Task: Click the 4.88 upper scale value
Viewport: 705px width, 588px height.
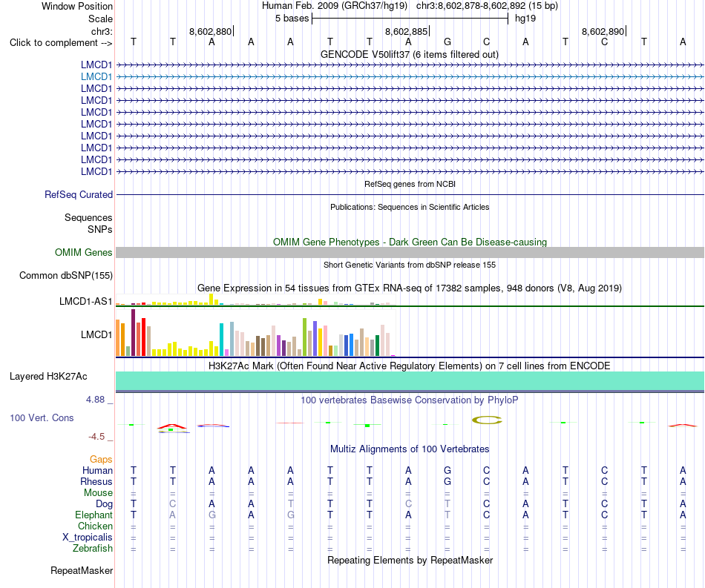Action: (x=95, y=400)
